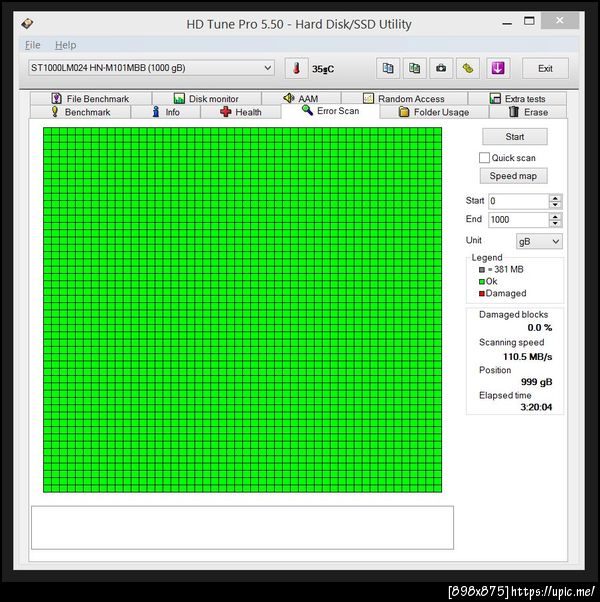Switch to Random Access tab
This screenshot has width=600, height=602.
coord(404,99)
